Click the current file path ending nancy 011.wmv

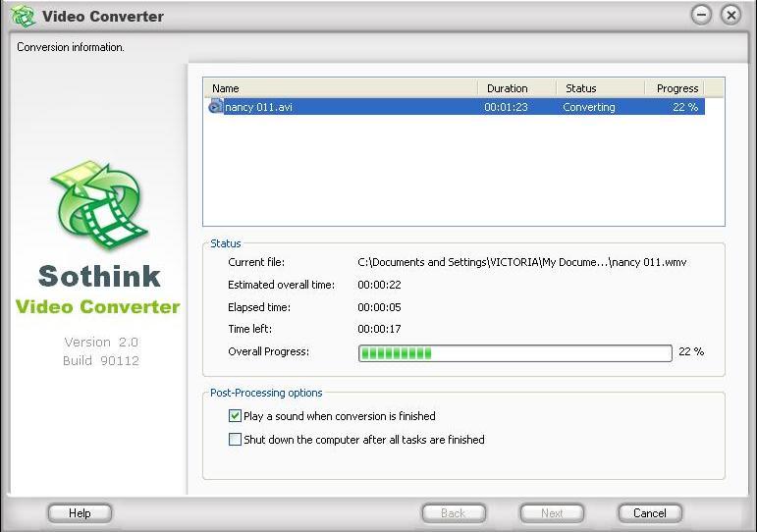coord(522,262)
